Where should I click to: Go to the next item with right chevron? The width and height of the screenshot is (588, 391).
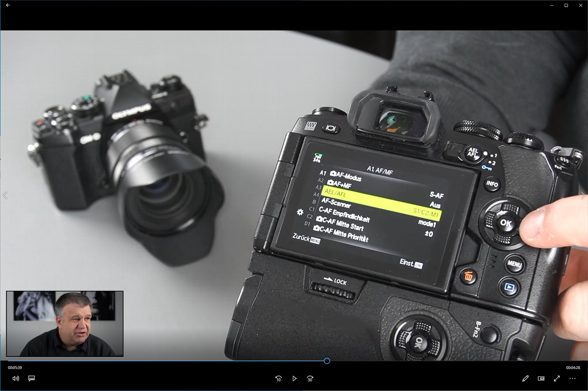[583, 195]
